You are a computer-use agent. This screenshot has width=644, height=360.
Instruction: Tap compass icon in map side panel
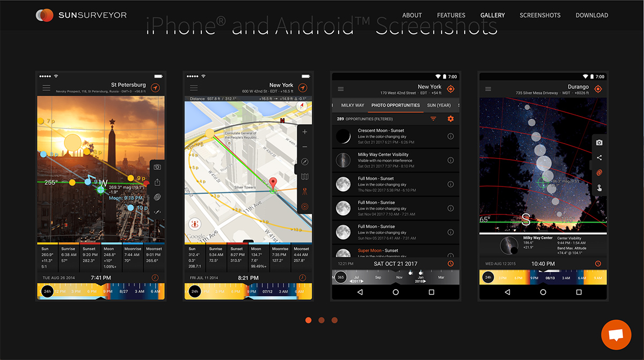coord(305,161)
